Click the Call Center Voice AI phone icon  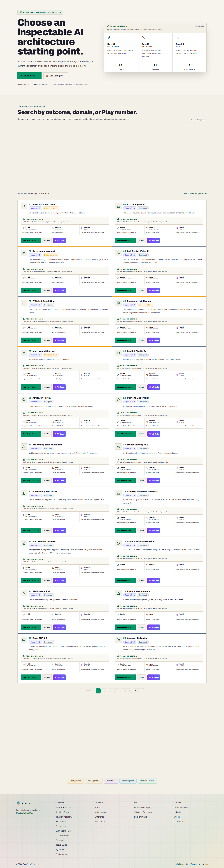pos(118,253)
